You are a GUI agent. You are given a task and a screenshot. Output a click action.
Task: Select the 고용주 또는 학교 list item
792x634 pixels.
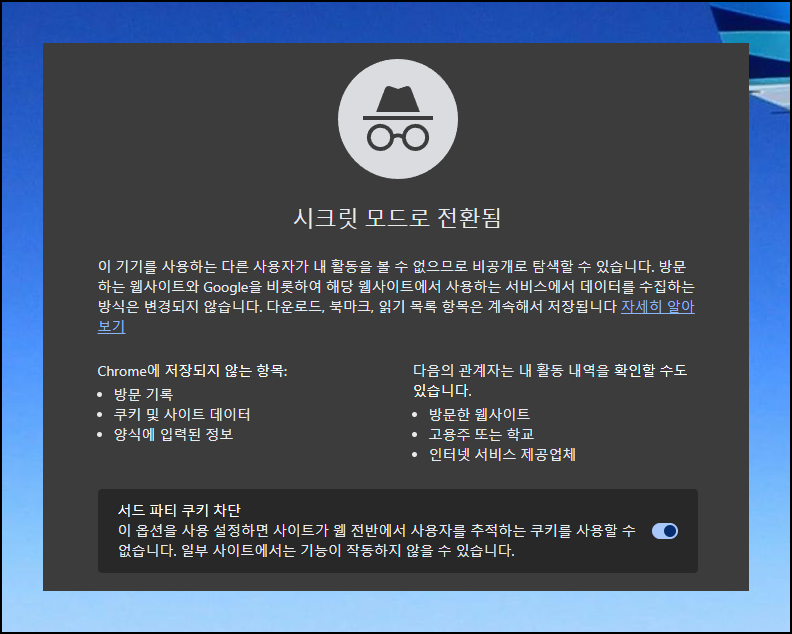tap(481, 434)
